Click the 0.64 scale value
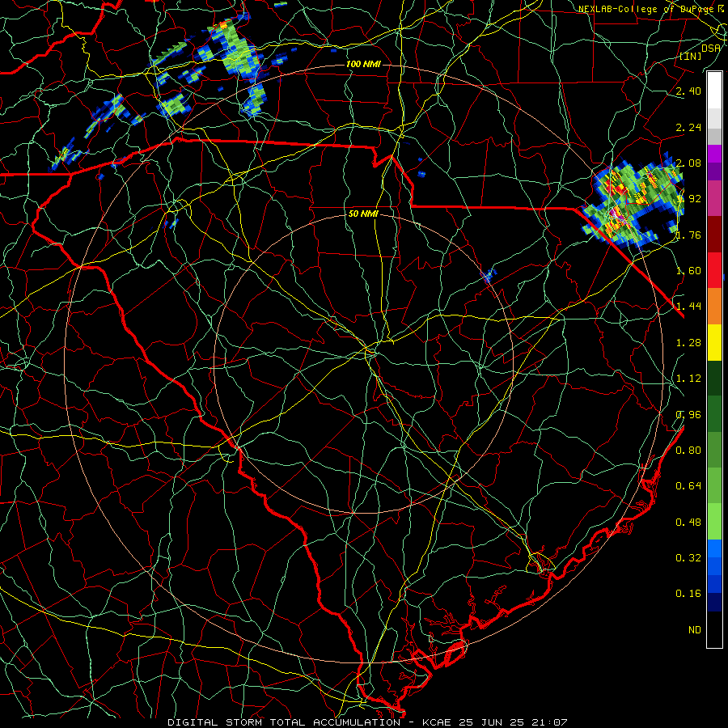728x728 pixels. point(688,486)
